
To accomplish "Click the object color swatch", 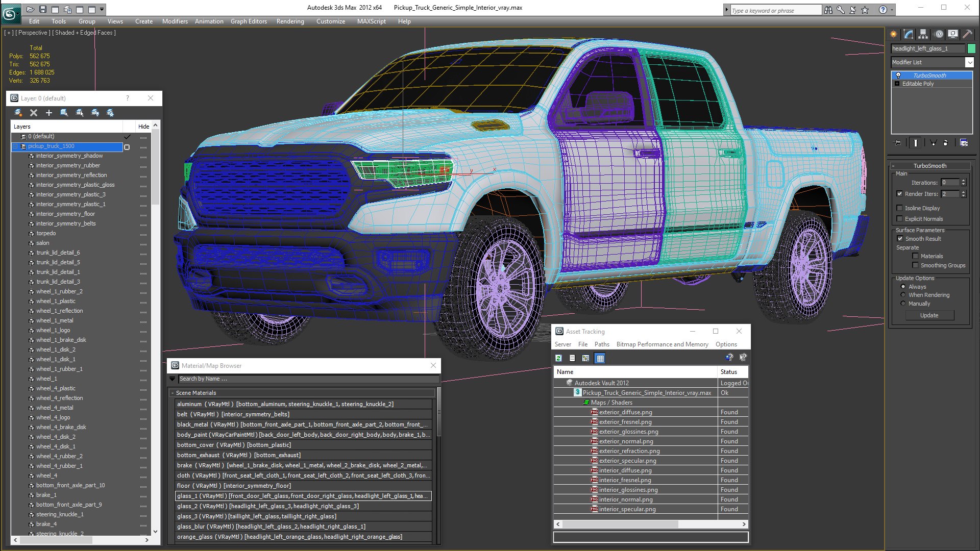I will click(971, 48).
